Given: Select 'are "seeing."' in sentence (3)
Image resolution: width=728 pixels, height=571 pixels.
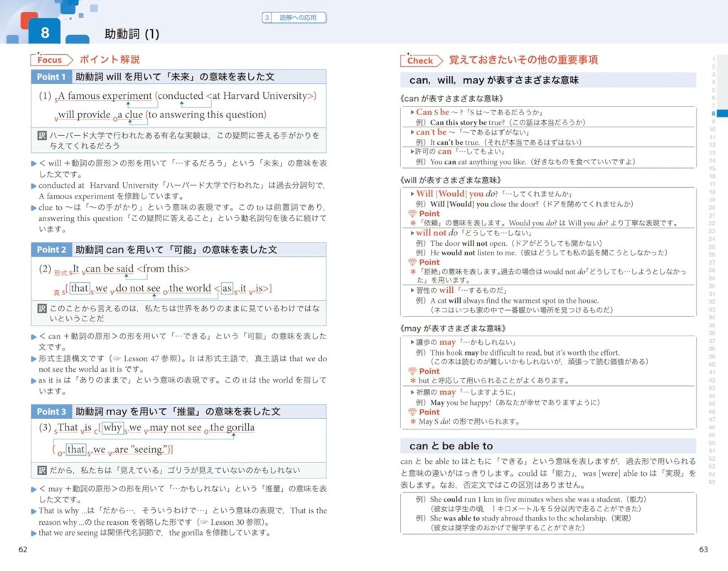Looking at the screenshot, I should coord(141,449).
